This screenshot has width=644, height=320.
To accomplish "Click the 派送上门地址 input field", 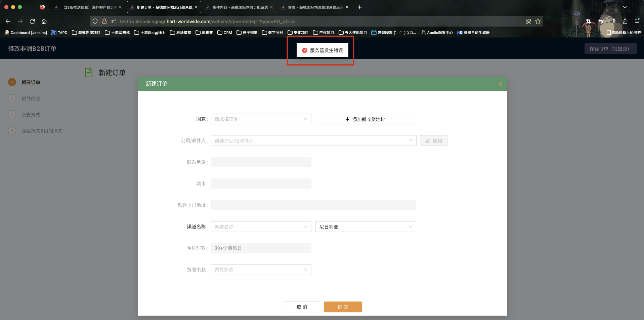I will pyautogui.click(x=313, y=205).
